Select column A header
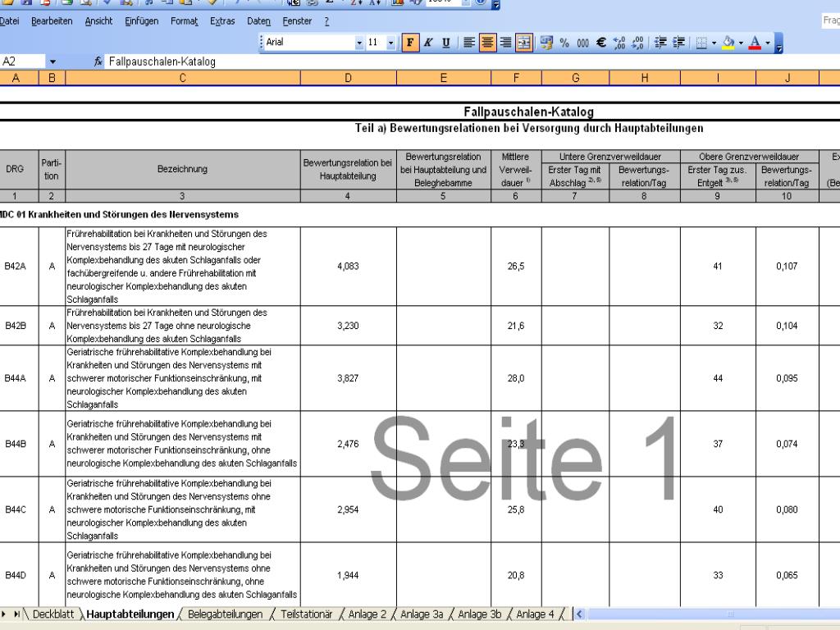Image resolution: width=840 pixels, height=630 pixels. [16, 78]
